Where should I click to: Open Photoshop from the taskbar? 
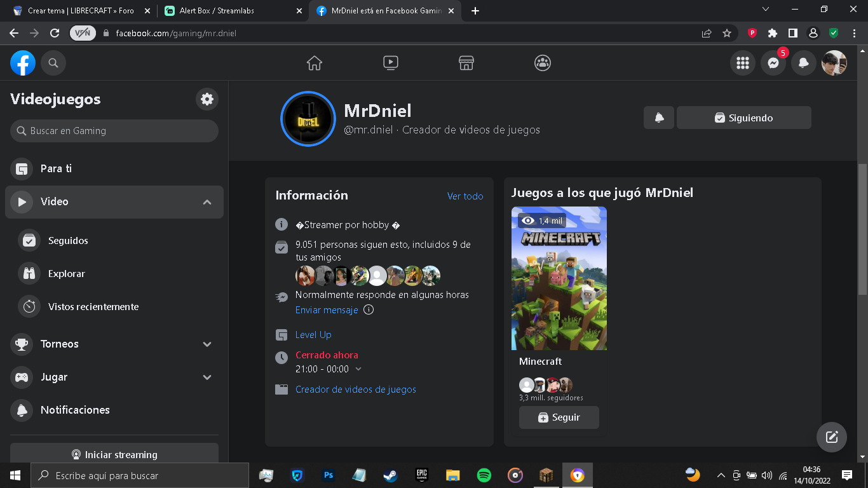[x=329, y=475]
